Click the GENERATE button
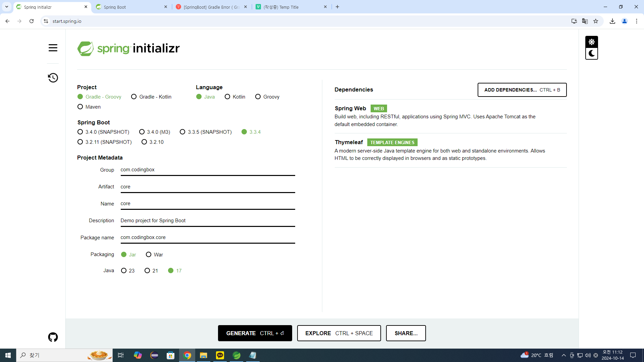Image resolution: width=644 pixels, height=362 pixels. click(255, 333)
